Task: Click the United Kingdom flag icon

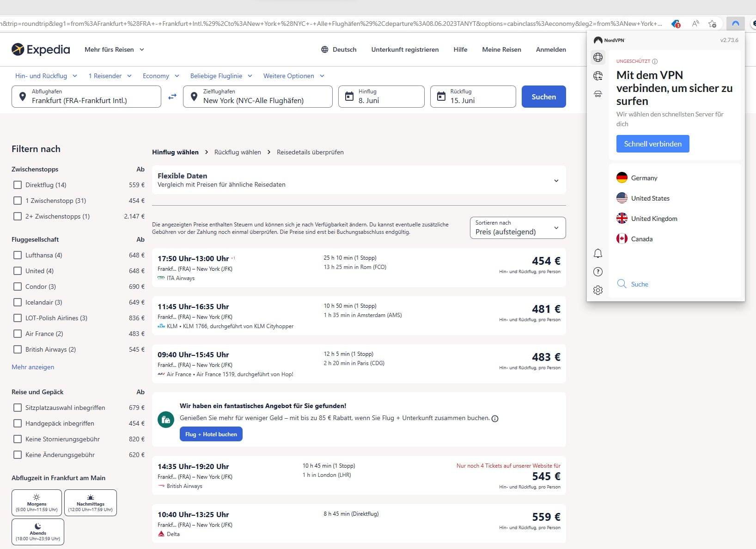Action: (x=622, y=219)
